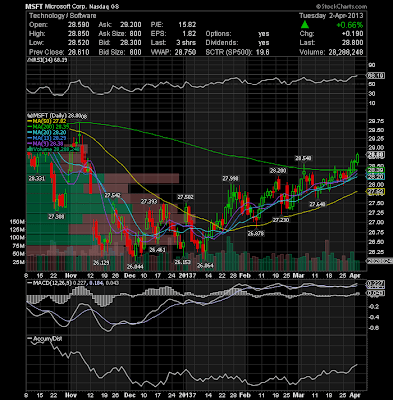The width and height of the screenshot is (393, 400).
Task: Click the P/E ratio 15.82
Action: (188, 25)
